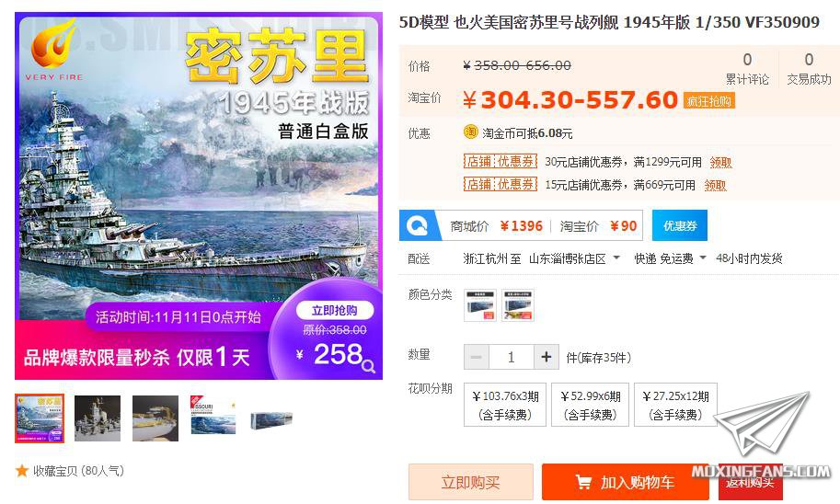Click the shopping cart icon on 加入购物车
Viewport: 840px width, 504px height.
583,482
